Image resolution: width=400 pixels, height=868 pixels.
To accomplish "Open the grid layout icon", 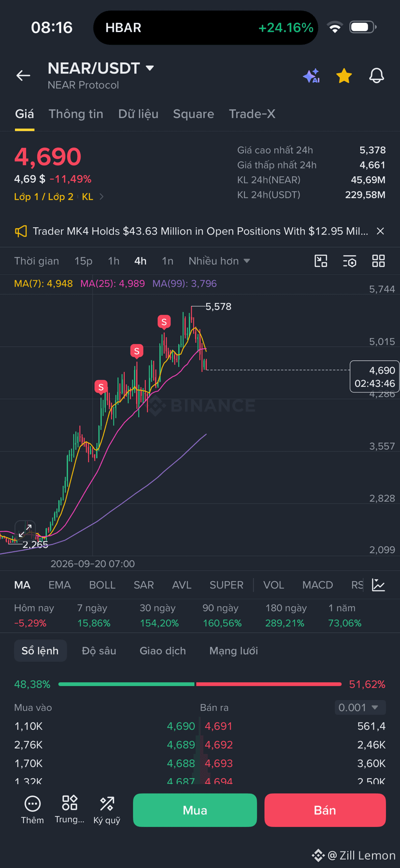I will pos(379,261).
